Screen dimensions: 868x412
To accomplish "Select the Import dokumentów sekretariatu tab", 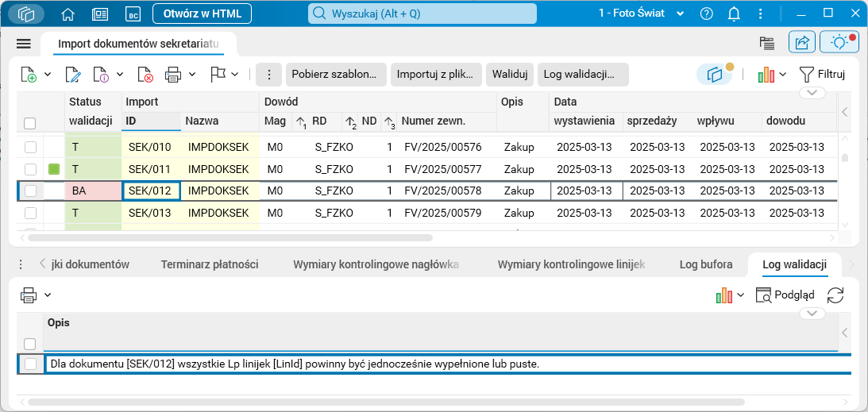I will [x=138, y=44].
